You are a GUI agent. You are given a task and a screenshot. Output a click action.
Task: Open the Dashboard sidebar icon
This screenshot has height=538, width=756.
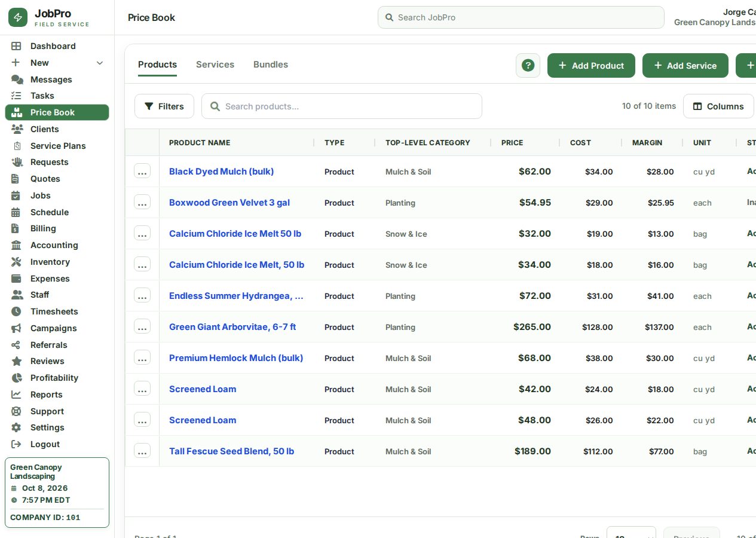(16, 46)
